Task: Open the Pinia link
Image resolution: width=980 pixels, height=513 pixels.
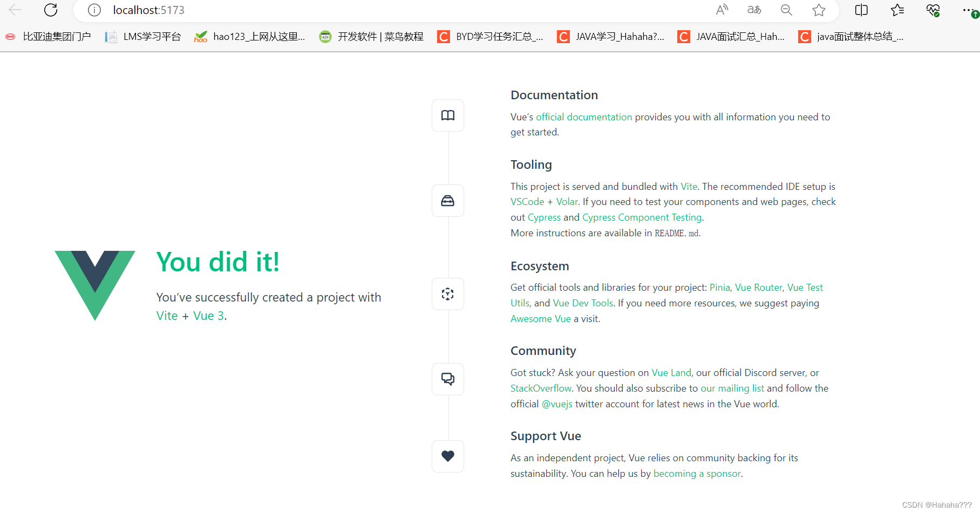Action: (x=719, y=288)
